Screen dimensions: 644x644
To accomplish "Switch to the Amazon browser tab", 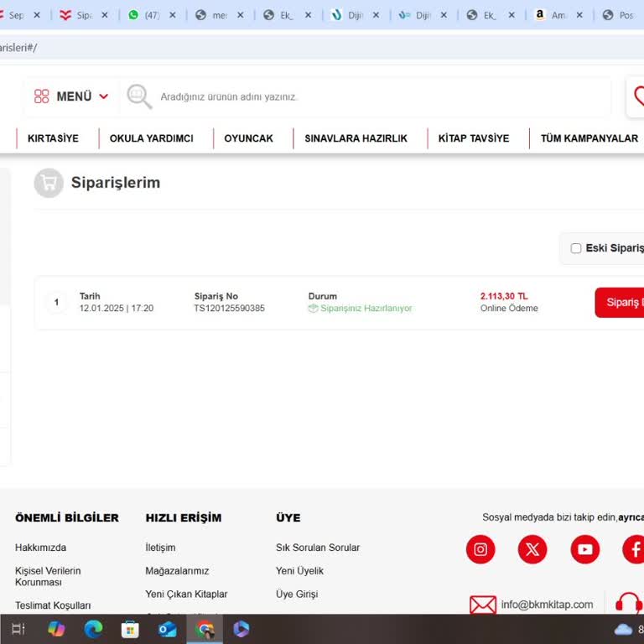I will tap(553, 15).
